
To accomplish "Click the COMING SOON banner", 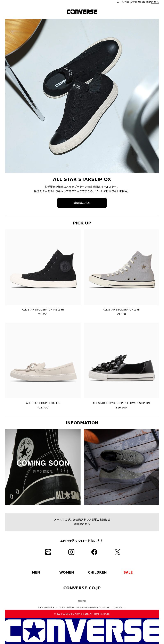I will click(43, 467).
